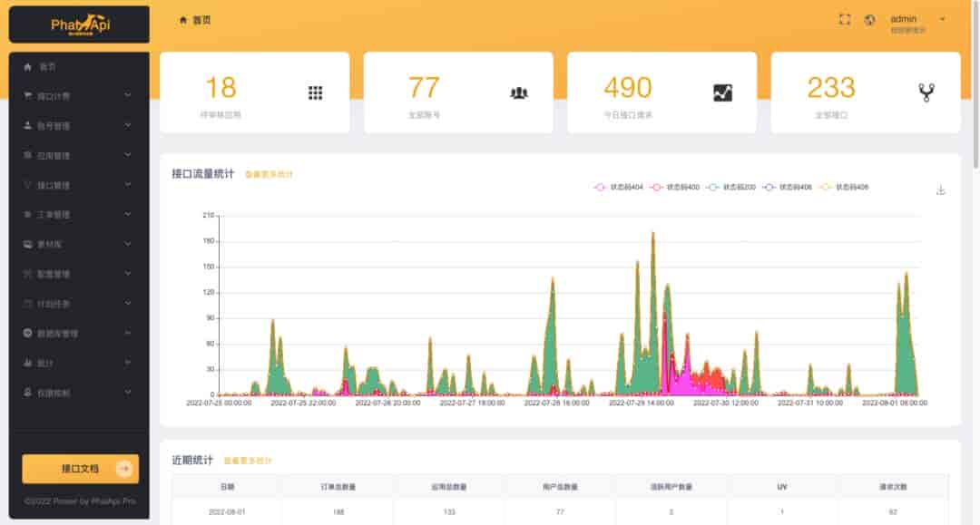Open 查看更多统计 link beside 接口流量统计
Image resolution: width=980 pixels, height=525 pixels.
(269, 174)
